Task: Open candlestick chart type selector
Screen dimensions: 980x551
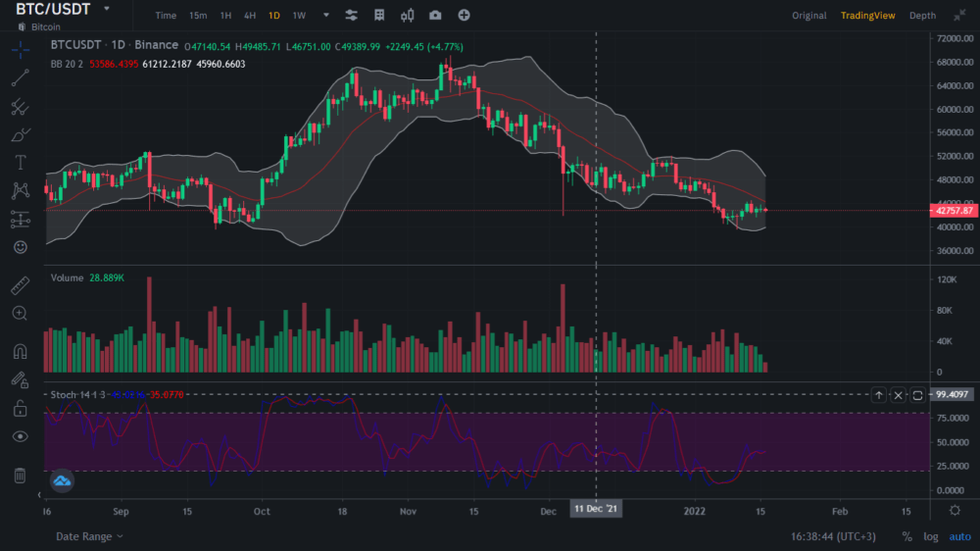Action: coord(408,16)
